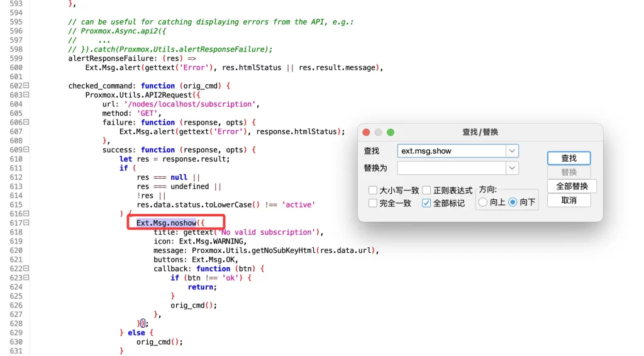Collapse the API2Request fold marker at line 603
644x356 pixels.
(26, 95)
